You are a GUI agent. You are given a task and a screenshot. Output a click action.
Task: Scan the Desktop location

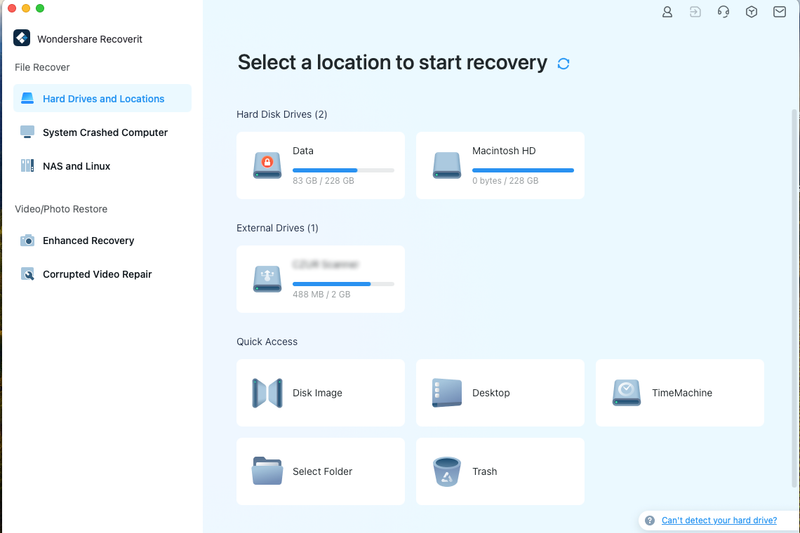click(x=500, y=393)
